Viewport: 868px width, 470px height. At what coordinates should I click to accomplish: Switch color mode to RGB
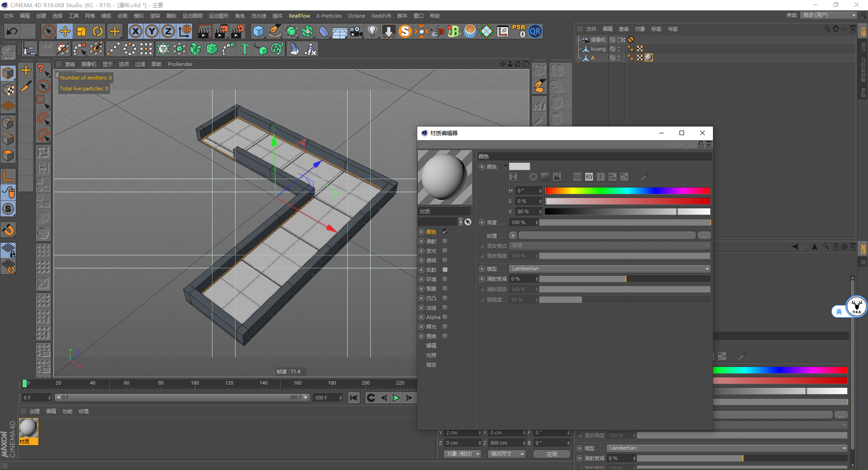coord(577,177)
